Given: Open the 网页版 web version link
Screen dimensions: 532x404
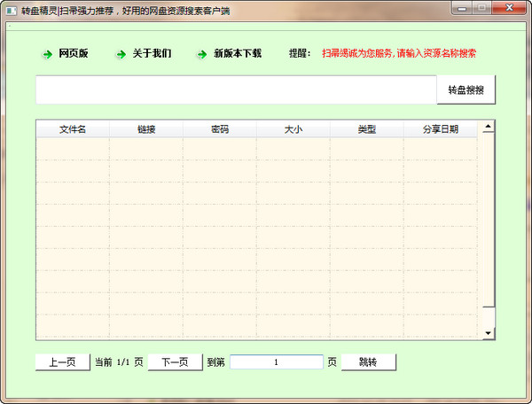Looking at the screenshot, I should [74, 53].
